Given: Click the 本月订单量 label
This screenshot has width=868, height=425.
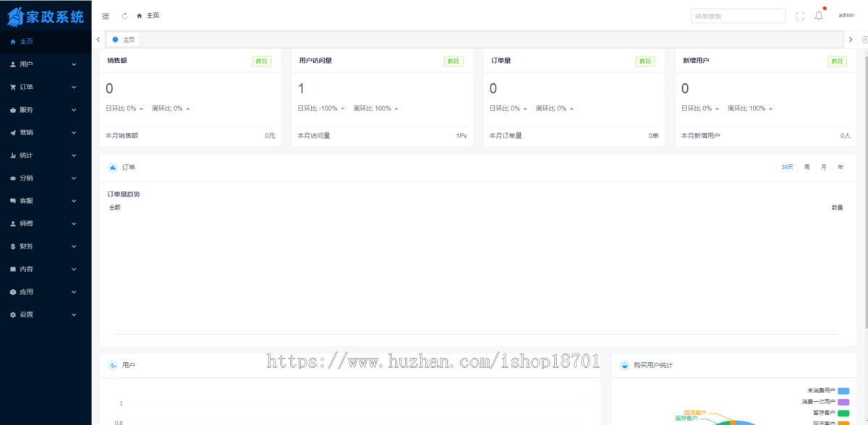Looking at the screenshot, I should [506, 136].
